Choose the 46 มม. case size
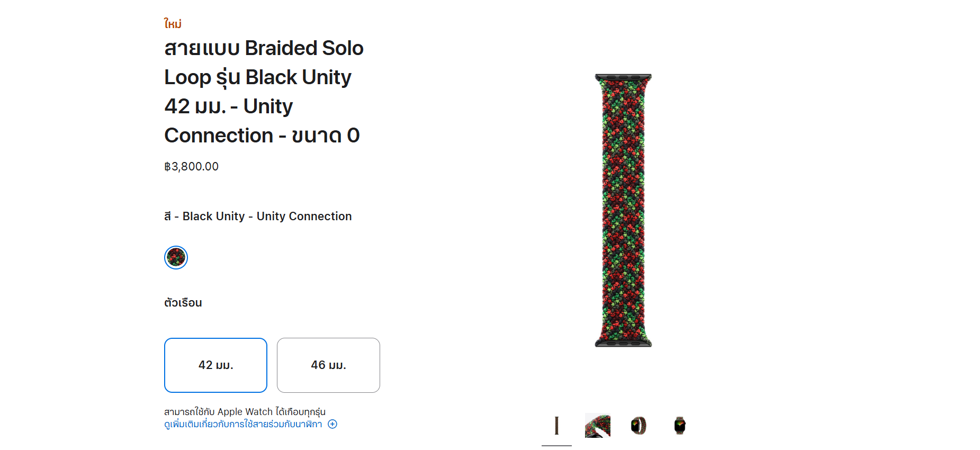This screenshot has height=450, width=980. pos(328,365)
